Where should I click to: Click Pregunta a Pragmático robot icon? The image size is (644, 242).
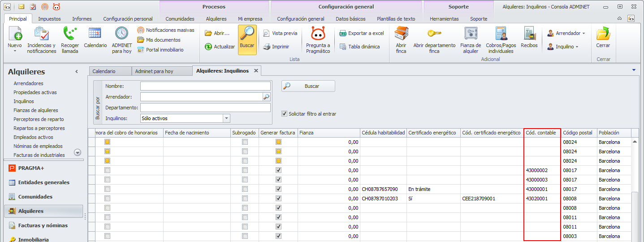(318, 34)
